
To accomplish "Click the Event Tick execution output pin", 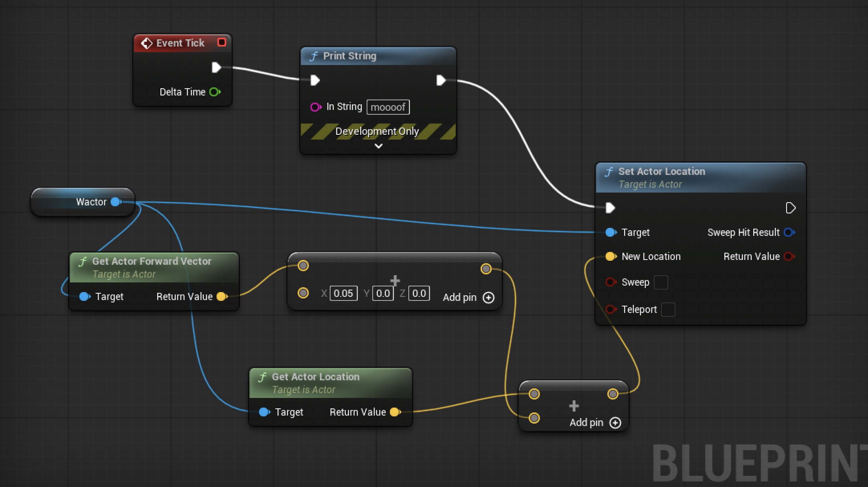I will pyautogui.click(x=216, y=67).
